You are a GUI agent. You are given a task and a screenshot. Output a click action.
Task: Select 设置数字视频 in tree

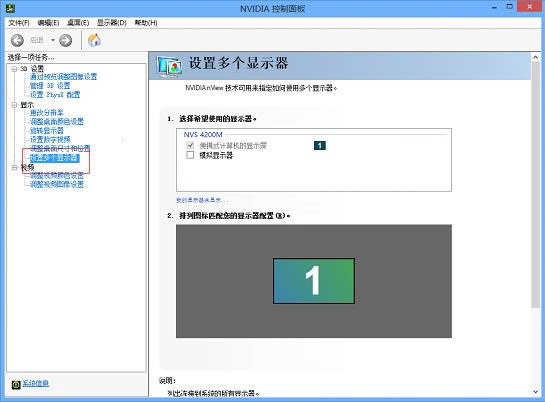coord(50,140)
